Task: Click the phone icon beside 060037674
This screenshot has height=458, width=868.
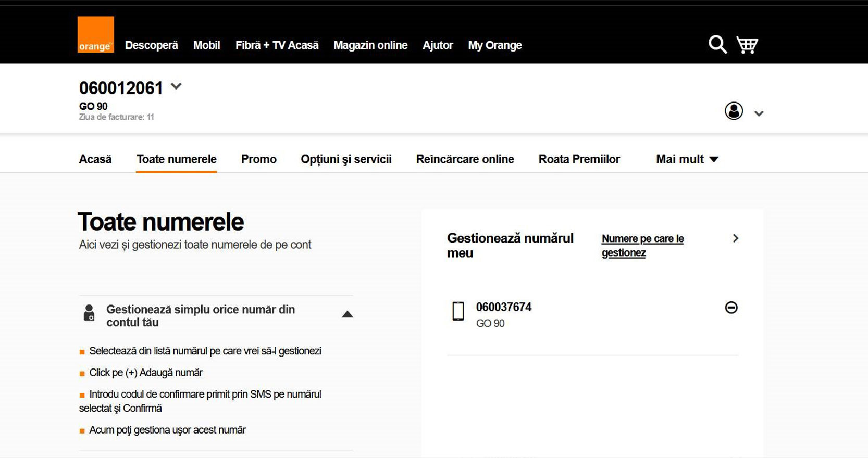Action: point(458,311)
